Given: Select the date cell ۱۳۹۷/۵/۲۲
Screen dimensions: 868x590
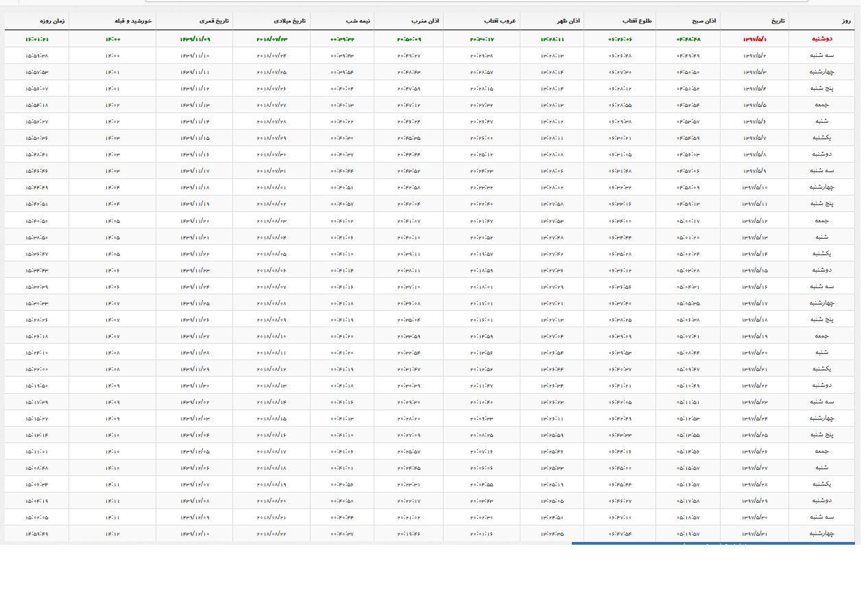Looking at the screenshot, I should tap(755, 385).
